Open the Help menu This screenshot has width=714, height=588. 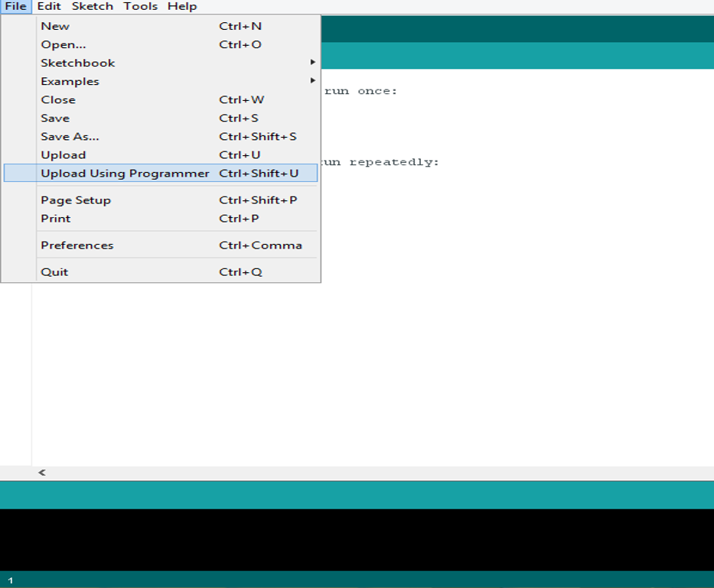[x=182, y=6]
